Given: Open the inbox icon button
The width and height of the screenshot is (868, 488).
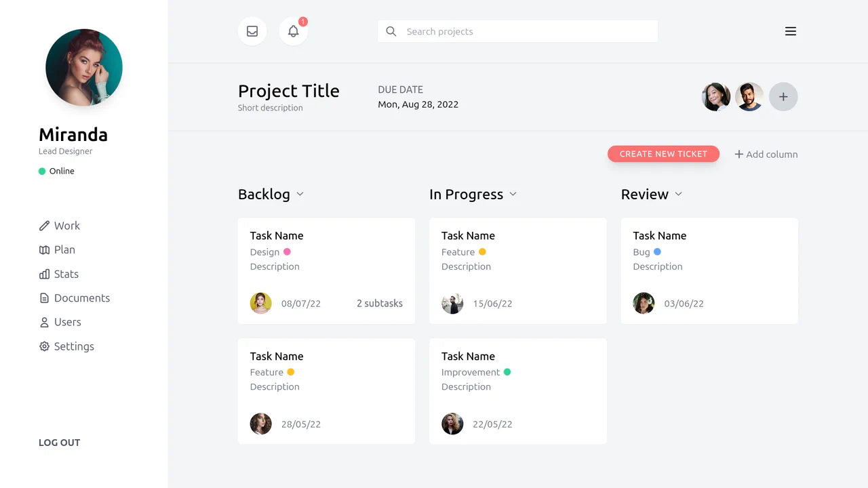Looking at the screenshot, I should (252, 31).
